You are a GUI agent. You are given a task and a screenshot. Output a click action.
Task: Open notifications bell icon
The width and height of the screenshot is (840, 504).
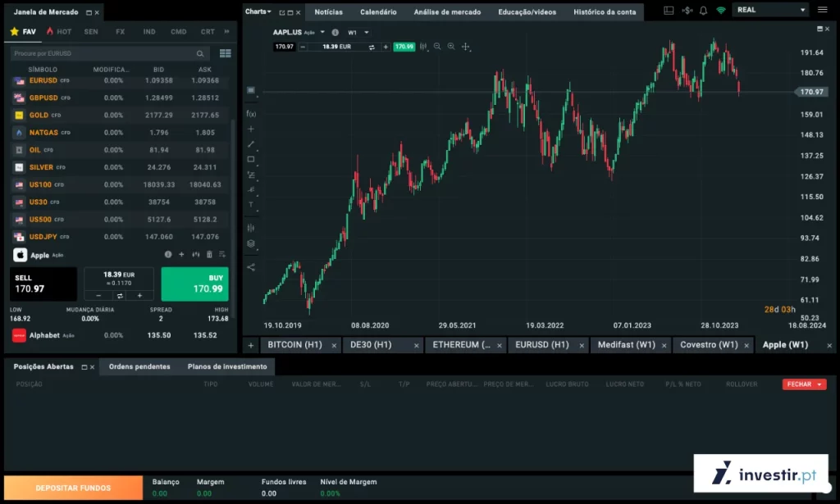703,11
